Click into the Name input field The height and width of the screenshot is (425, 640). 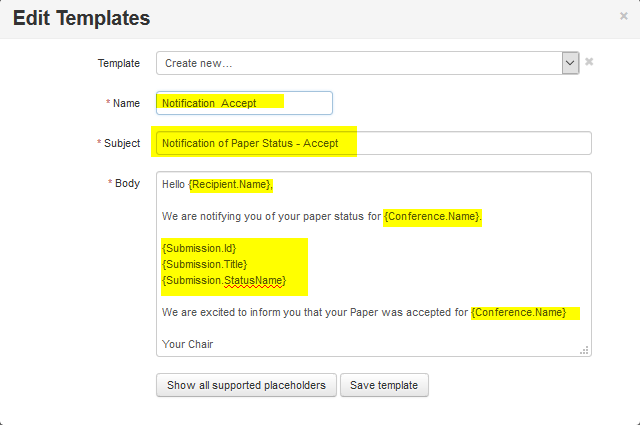244,103
